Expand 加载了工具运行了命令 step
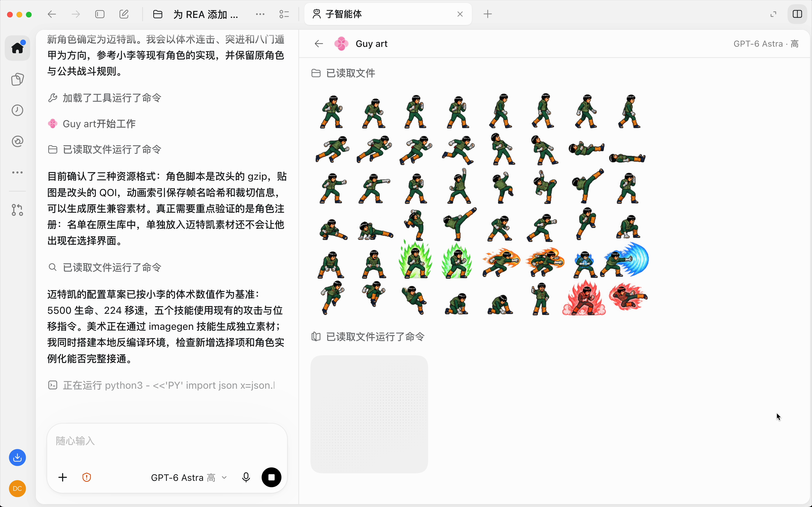 (105, 98)
